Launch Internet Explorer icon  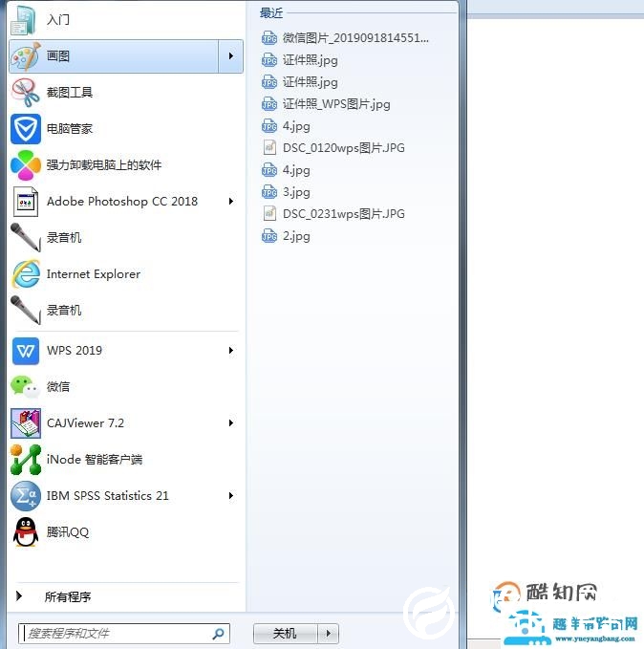pos(26,274)
